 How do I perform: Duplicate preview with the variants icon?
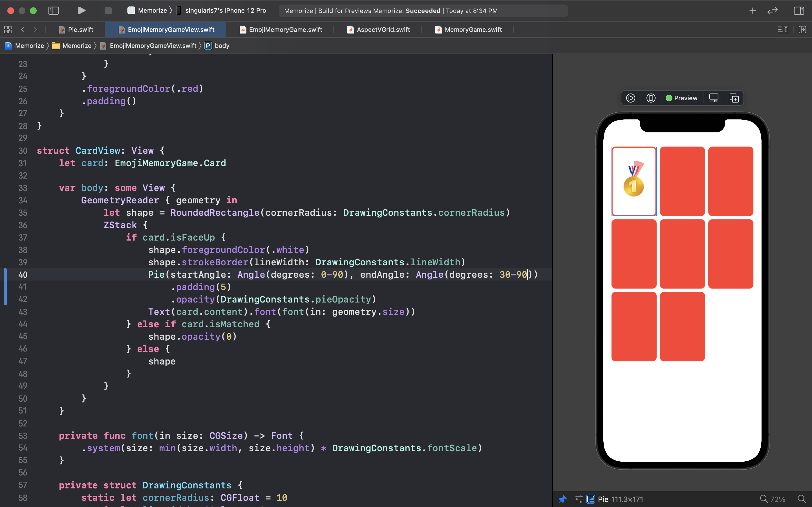point(734,98)
